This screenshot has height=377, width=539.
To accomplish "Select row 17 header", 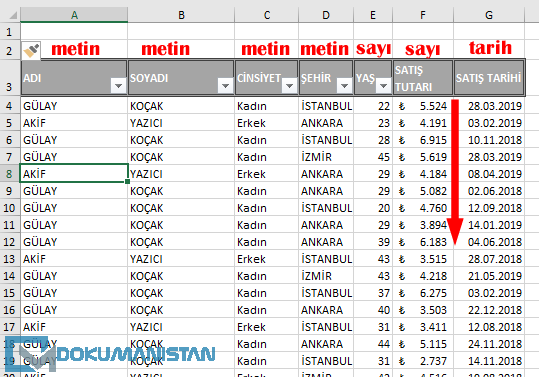I will pyautogui.click(x=10, y=326).
